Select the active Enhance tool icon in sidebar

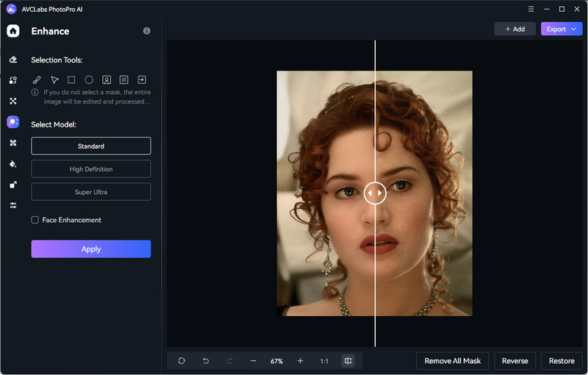click(13, 122)
